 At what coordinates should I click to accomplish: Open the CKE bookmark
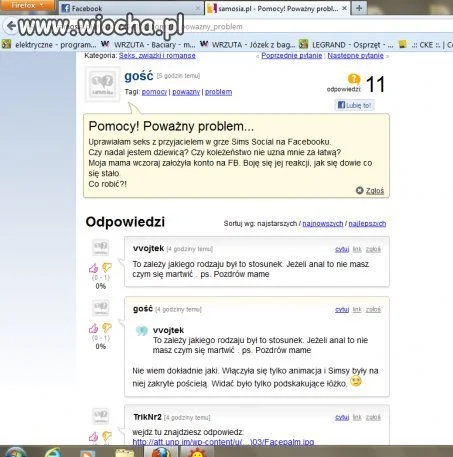pos(426,44)
